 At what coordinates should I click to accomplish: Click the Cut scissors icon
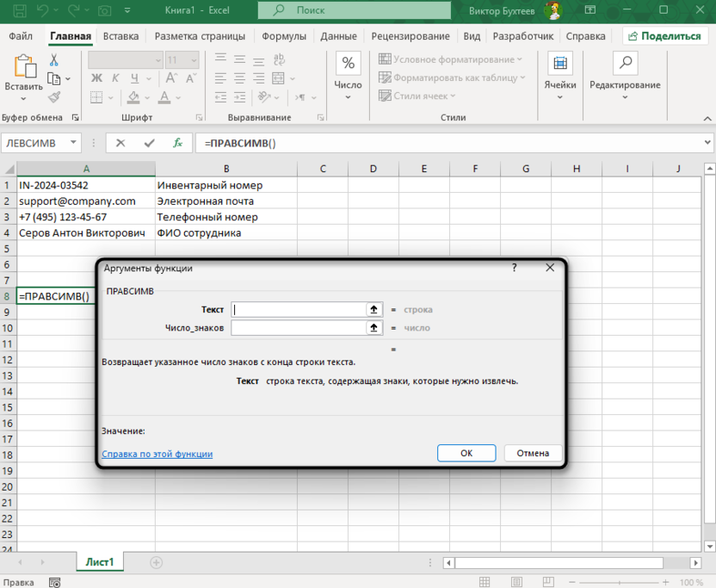coord(54,60)
